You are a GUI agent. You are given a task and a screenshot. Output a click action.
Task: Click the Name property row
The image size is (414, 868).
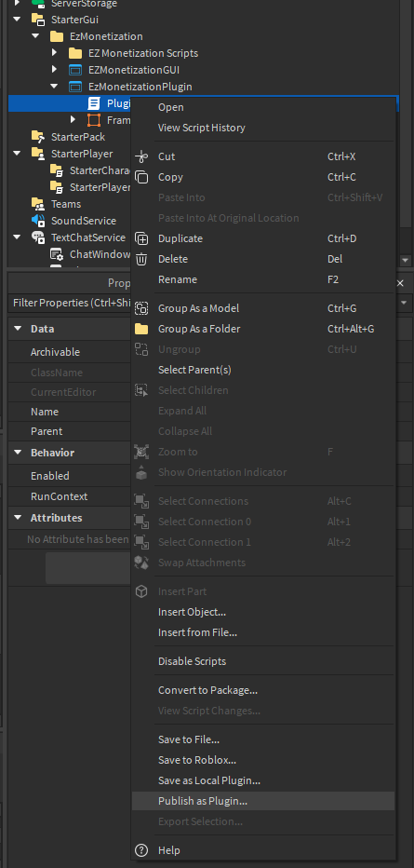[70, 412]
